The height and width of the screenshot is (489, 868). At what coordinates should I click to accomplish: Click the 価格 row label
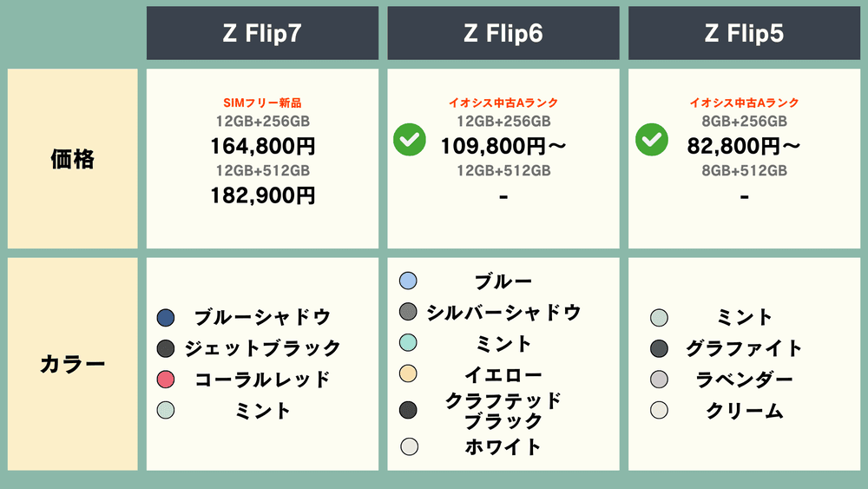tap(73, 159)
